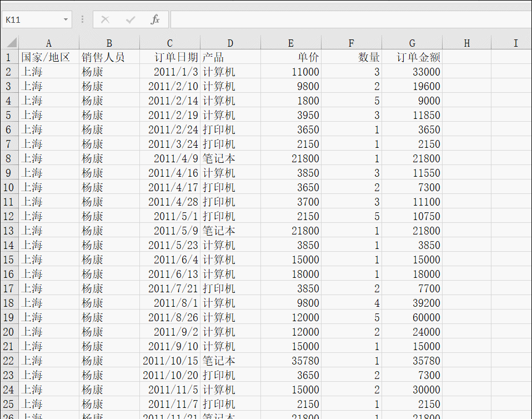
Task: Click order amount cell 11850
Action: pyautogui.click(x=412, y=115)
